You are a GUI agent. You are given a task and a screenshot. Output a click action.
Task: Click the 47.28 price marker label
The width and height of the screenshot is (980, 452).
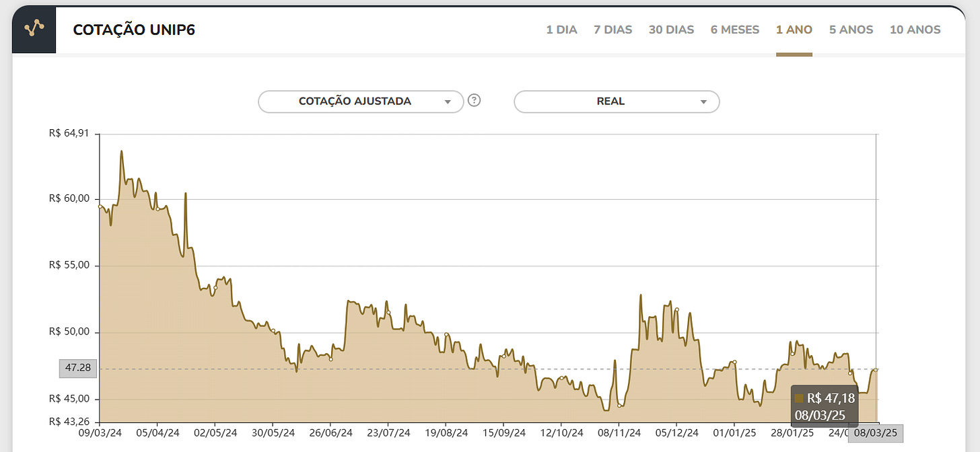(x=78, y=369)
